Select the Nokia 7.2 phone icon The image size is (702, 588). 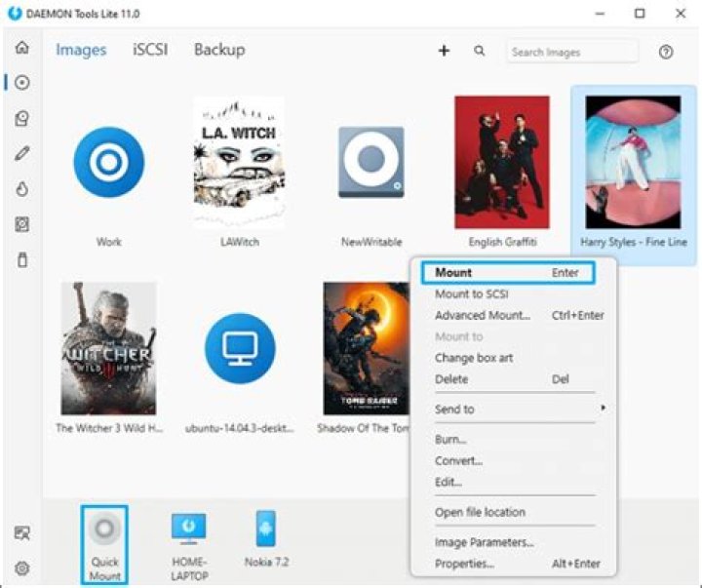265,529
